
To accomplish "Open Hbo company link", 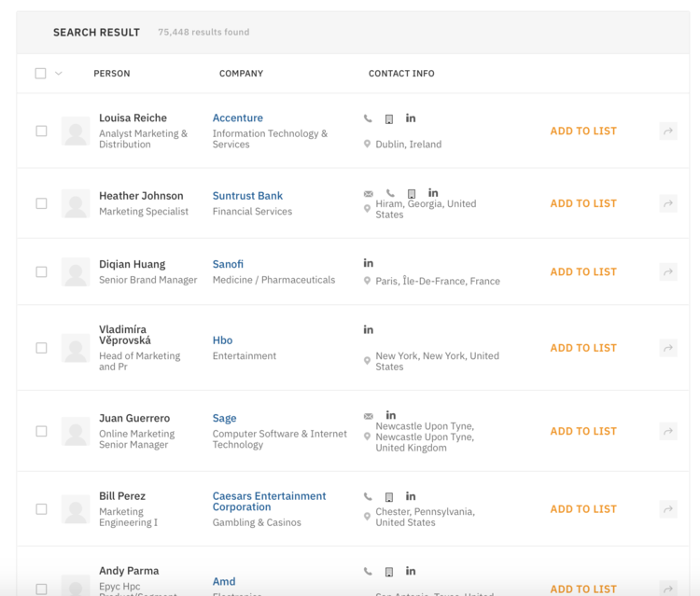I will pos(222,340).
